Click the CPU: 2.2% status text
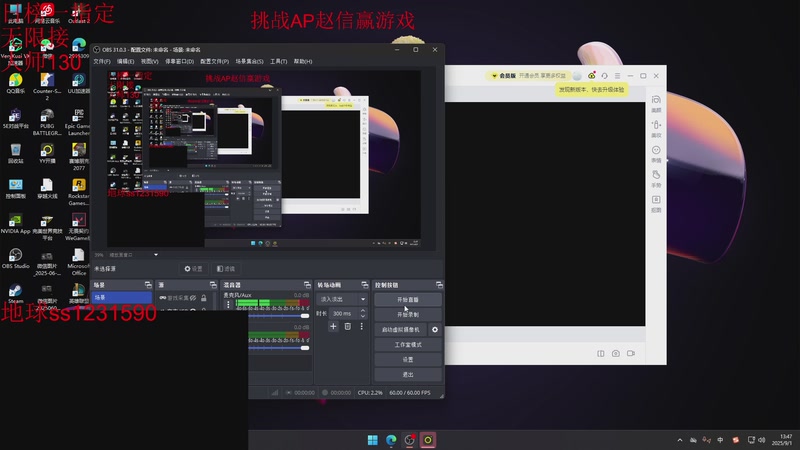800x450 pixels. [x=370, y=392]
